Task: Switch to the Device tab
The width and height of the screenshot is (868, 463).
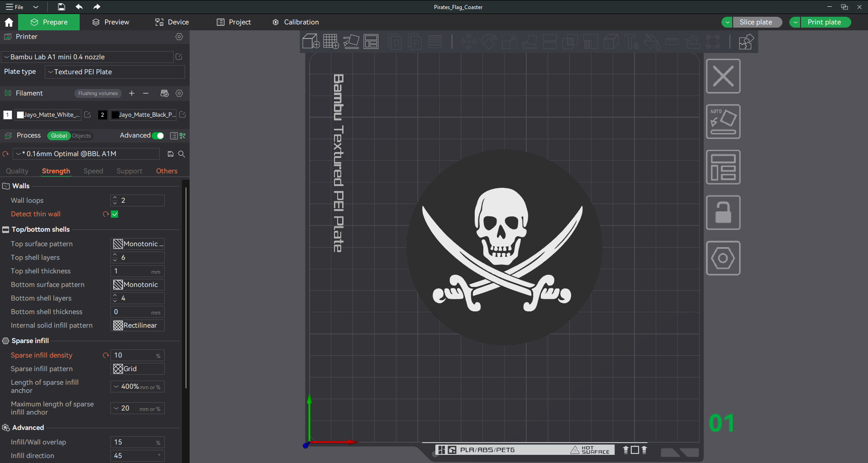Action: 172,22
